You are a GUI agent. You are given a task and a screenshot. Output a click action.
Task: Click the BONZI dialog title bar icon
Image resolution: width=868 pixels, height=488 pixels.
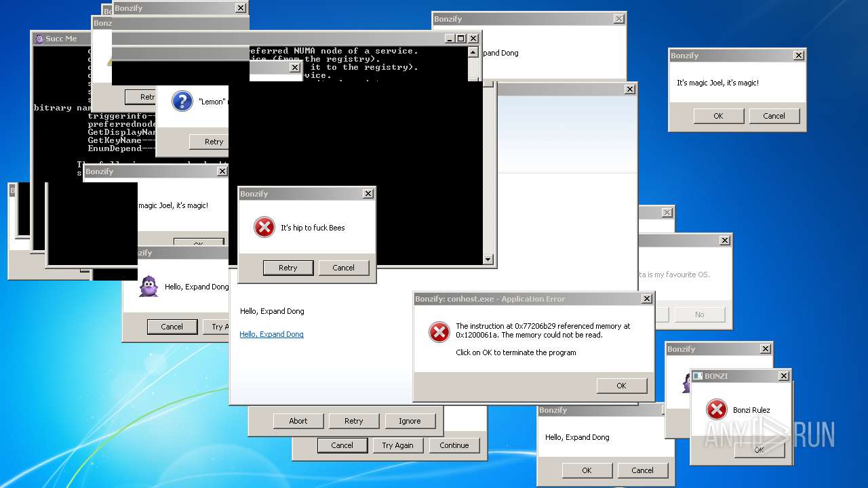(x=697, y=375)
